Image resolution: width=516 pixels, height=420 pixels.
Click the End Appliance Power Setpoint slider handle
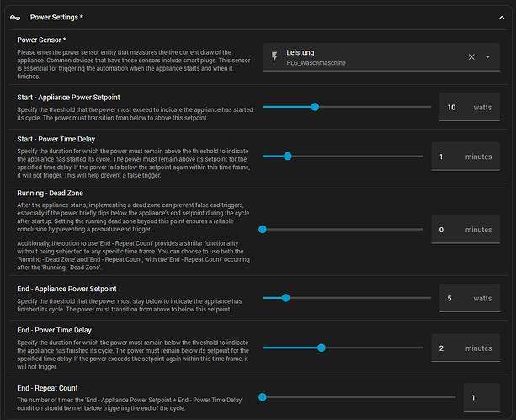tap(285, 297)
